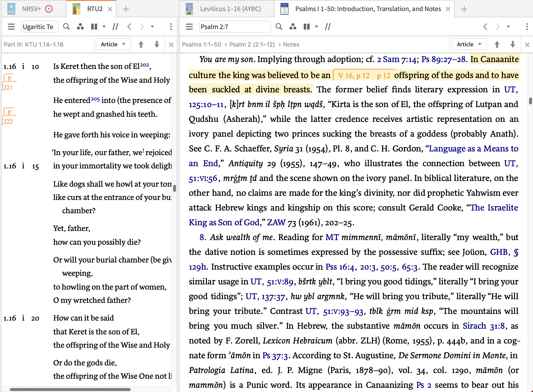Click the red NRSV+ sync indicator icon
Screen dimensions: 533x392
49,9
